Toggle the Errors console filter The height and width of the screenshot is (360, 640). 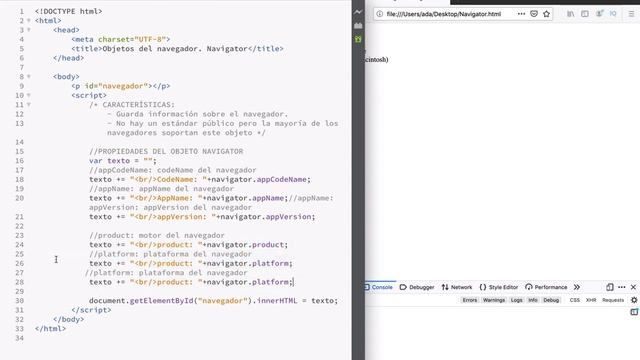470,300
